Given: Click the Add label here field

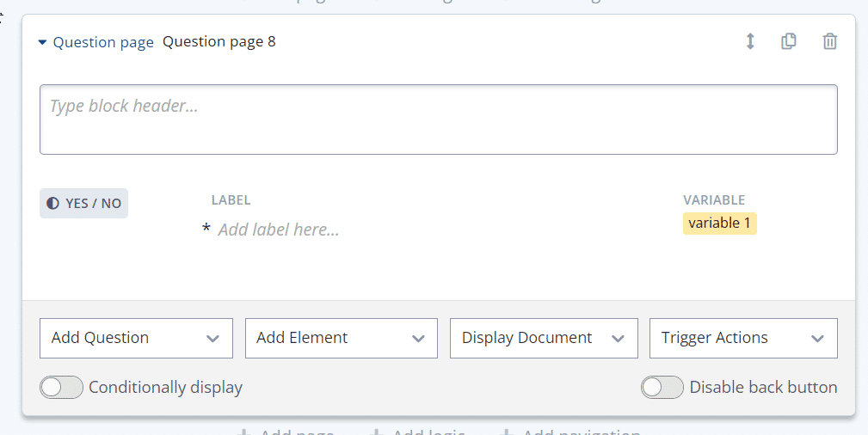Looking at the screenshot, I should [279, 230].
